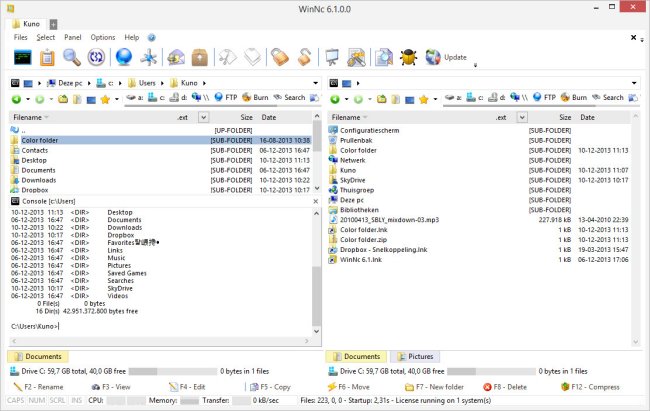
Task: Expand the left panel path dropdown
Action: point(317,82)
